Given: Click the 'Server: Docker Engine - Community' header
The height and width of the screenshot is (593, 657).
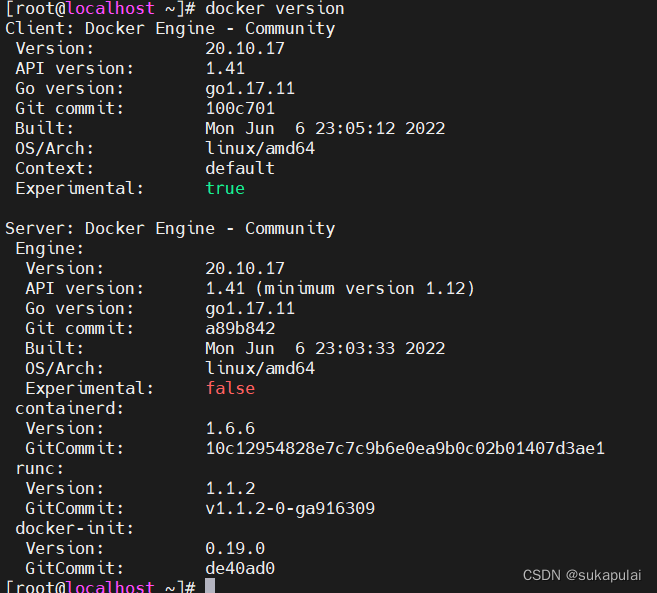Looking at the screenshot, I should point(170,228).
